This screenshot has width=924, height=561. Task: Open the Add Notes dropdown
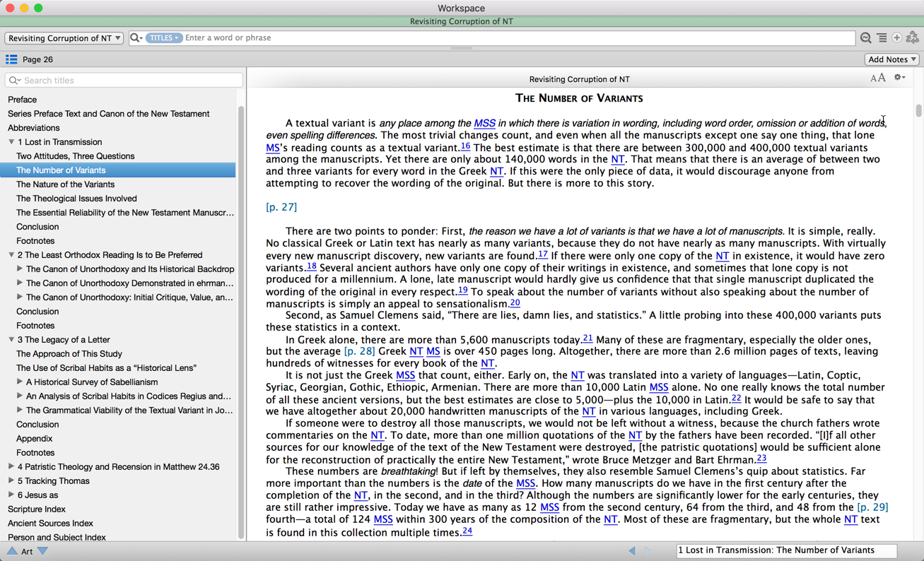pyautogui.click(x=891, y=59)
